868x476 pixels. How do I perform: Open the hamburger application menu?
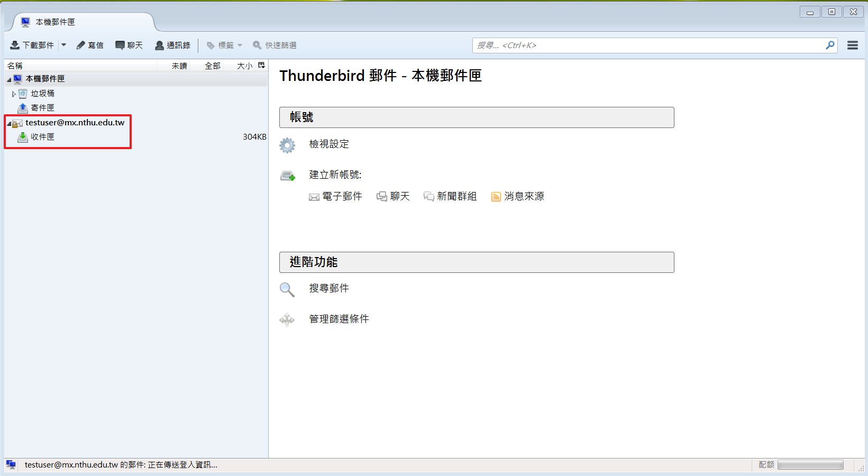(x=852, y=45)
